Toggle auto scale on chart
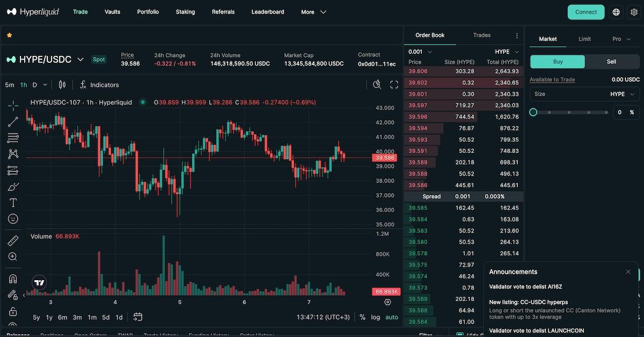644x337 pixels. click(x=392, y=317)
